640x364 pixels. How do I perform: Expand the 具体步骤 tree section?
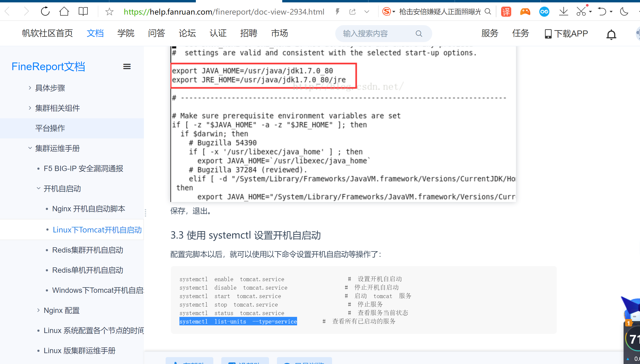click(x=30, y=88)
